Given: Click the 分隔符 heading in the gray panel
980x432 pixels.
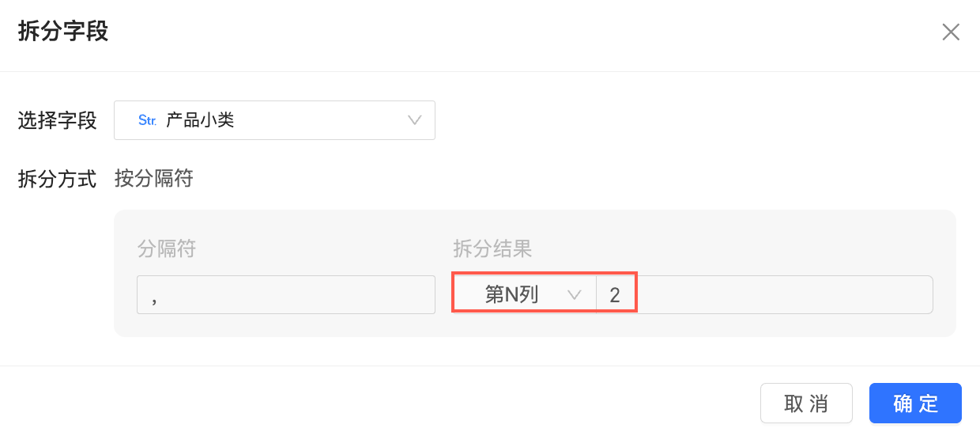Looking at the screenshot, I should pos(167,249).
